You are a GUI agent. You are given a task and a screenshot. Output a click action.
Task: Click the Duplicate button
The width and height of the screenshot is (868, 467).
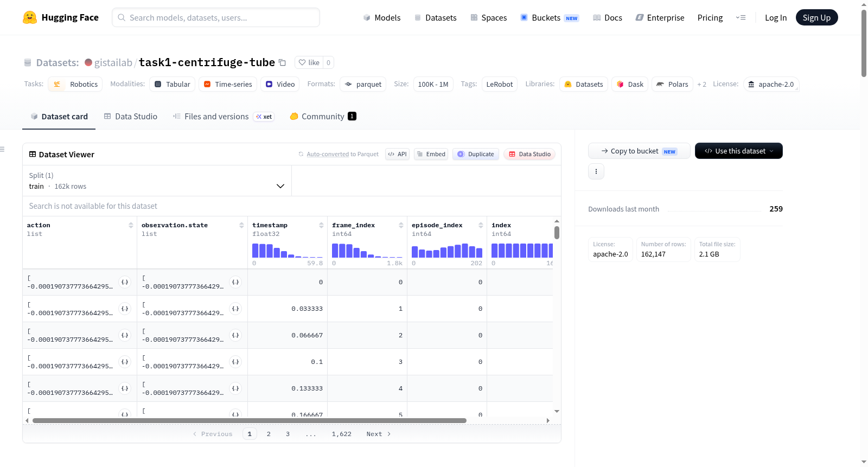pos(476,154)
